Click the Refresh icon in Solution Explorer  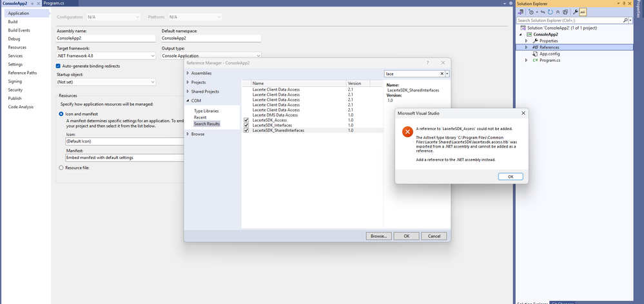click(551, 12)
